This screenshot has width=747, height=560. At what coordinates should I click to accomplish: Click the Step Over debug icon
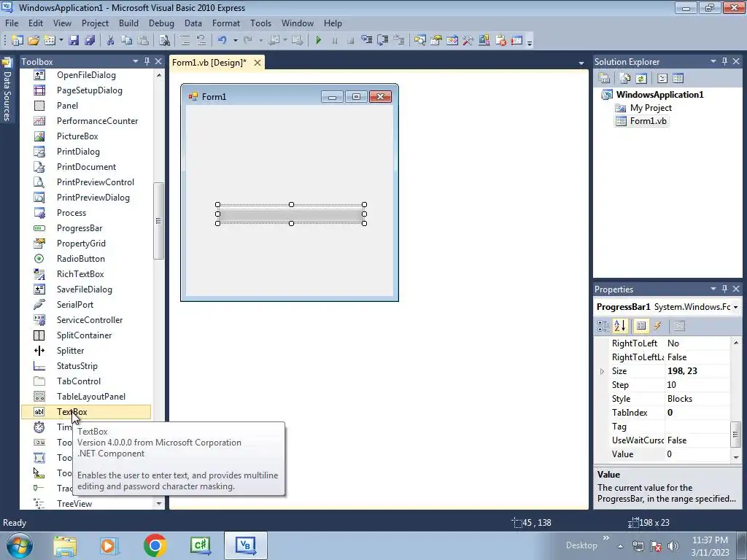(x=382, y=41)
